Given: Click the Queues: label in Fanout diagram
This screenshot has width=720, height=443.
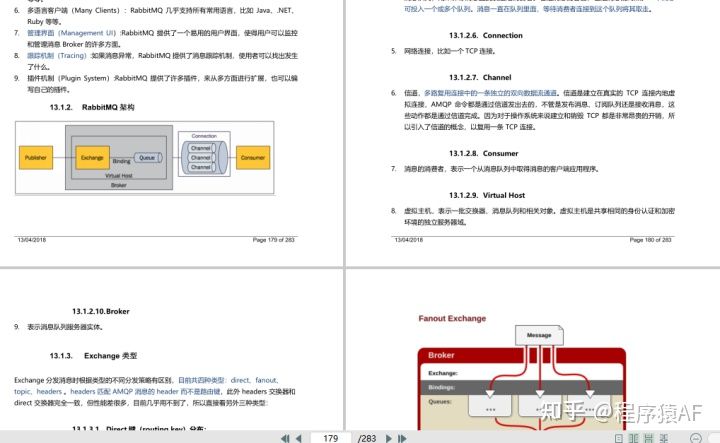Looking at the screenshot, I should coord(439,402).
